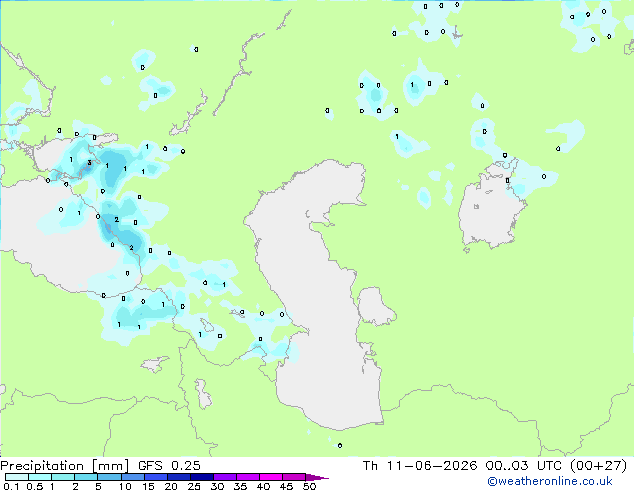The height and width of the screenshot is (490, 634).
Task: Select the 40 mm magenta legend swatch
Action: [x=271, y=477]
